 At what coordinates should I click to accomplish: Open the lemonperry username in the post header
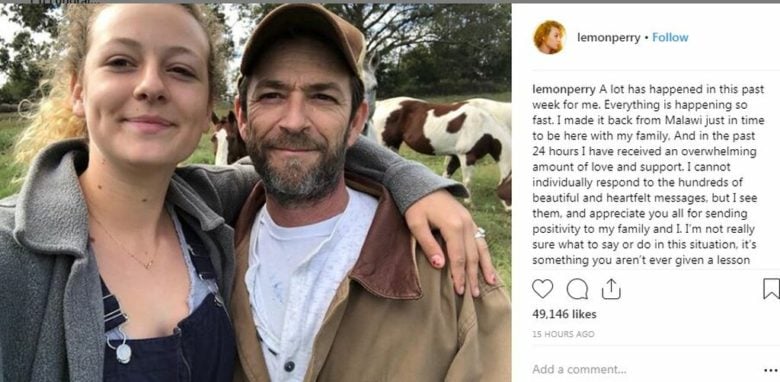pos(608,38)
